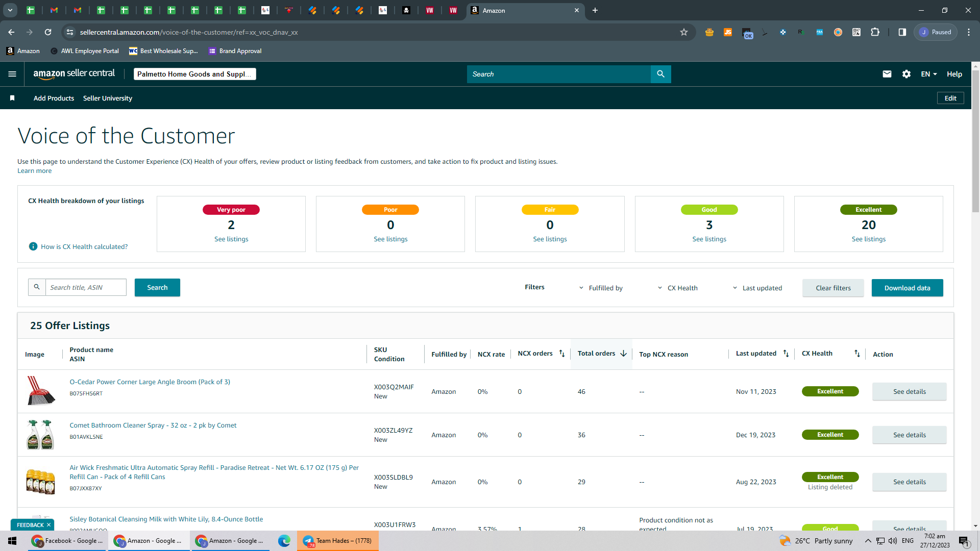Click the Comet spray bottles thumbnail
980x551 pixels.
click(40, 434)
